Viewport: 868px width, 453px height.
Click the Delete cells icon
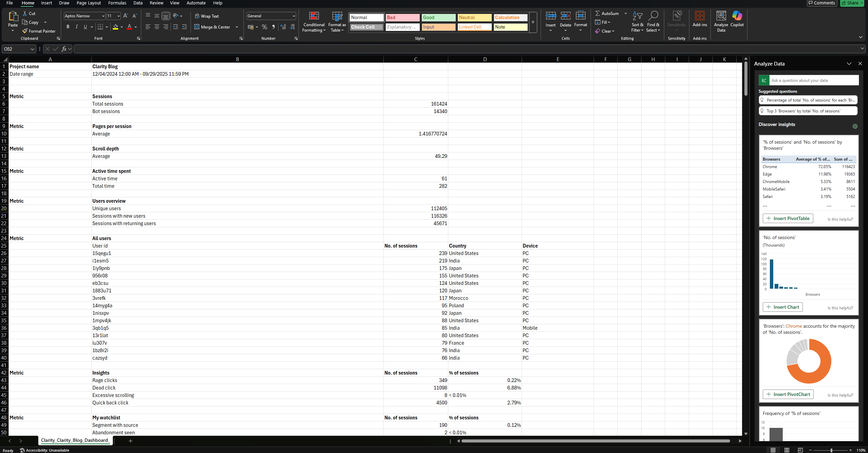(565, 16)
